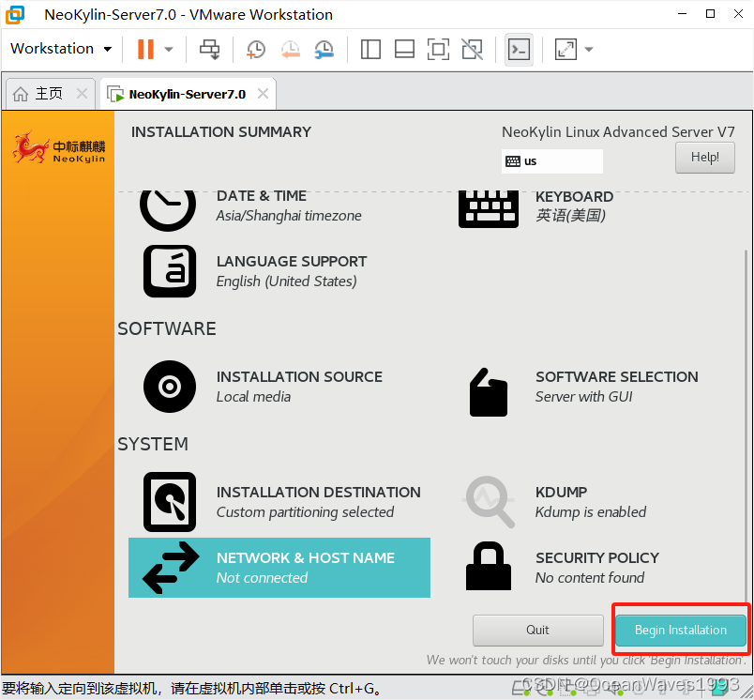Image resolution: width=754 pixels, height=700 pixels.
Task: Click 'Kdump is enabled' text
Action: click(x=591, y=512)
